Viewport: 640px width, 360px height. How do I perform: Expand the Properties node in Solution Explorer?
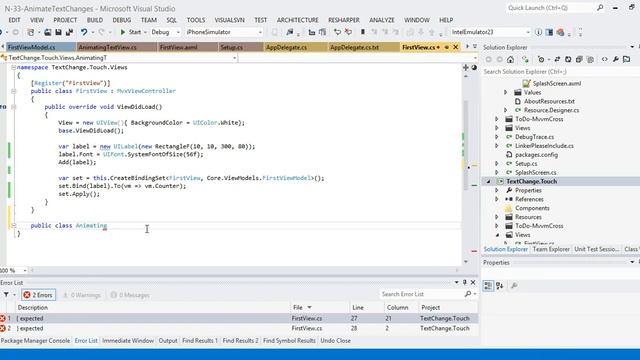[497, 190]
